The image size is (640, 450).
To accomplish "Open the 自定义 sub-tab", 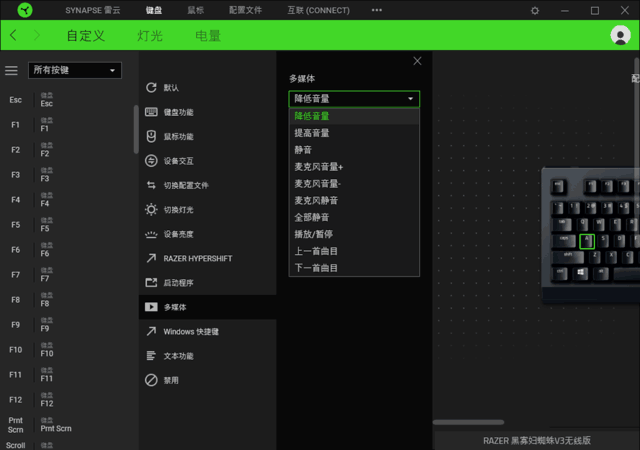I will (x=86, y=36).
